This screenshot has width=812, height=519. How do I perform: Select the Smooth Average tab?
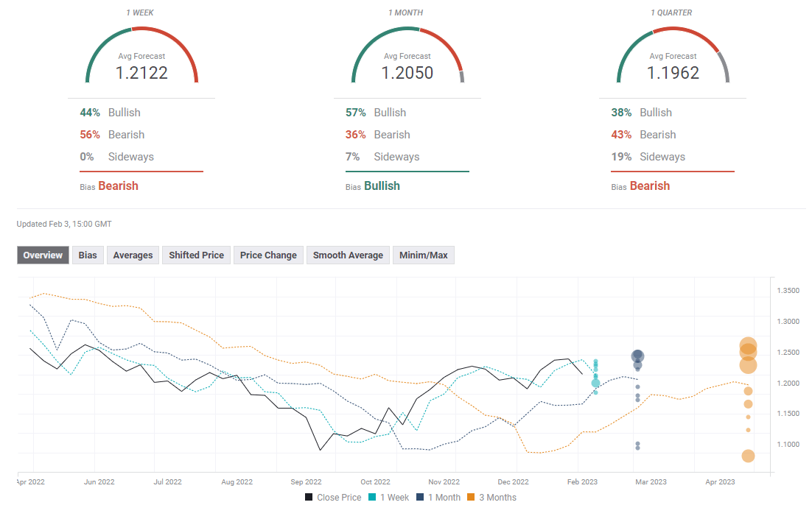[x=348, y=255]
